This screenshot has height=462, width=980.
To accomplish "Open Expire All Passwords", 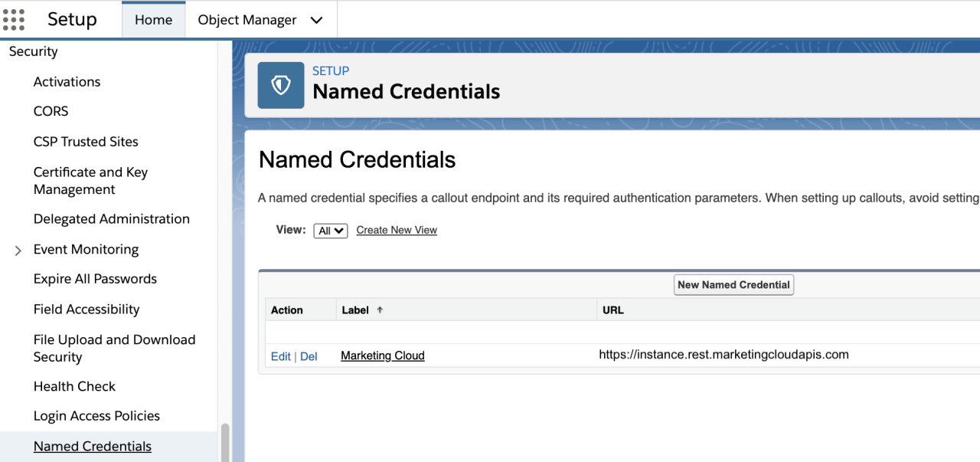I will 95,279.
